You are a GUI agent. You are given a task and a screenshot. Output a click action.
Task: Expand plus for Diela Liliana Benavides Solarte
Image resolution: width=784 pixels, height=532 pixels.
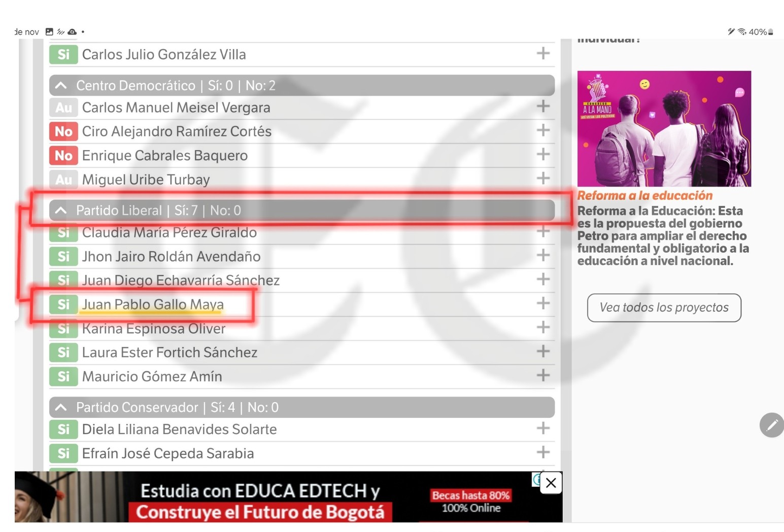coord(543,428)
